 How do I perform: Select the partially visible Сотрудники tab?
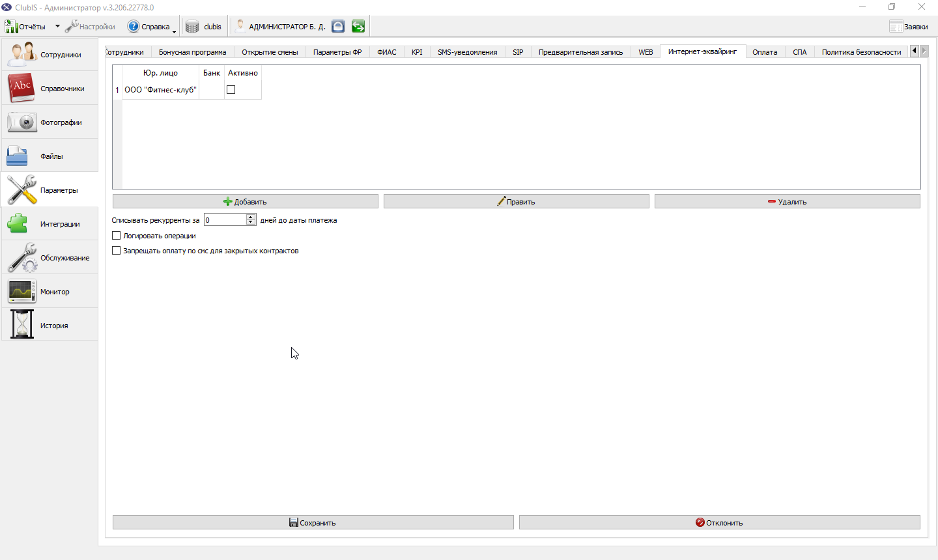[x=128, y=52]
